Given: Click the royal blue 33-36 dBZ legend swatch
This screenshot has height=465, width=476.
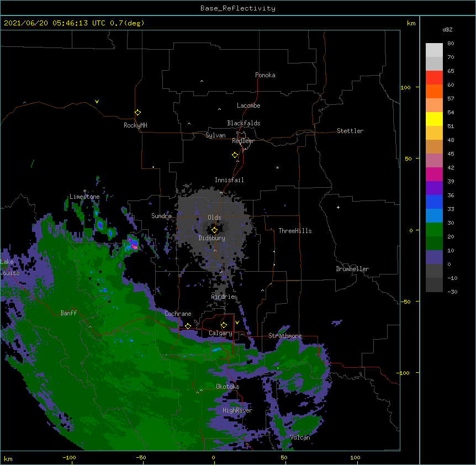Looking at the screenshot, I should click(x=434, y=202).
